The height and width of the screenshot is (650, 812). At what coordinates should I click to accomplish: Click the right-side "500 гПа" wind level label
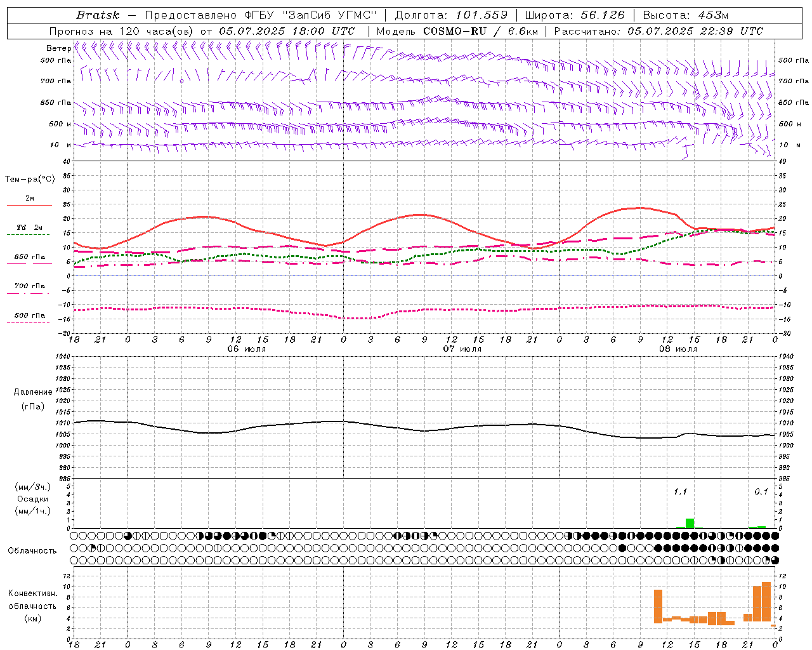point(794,60)
